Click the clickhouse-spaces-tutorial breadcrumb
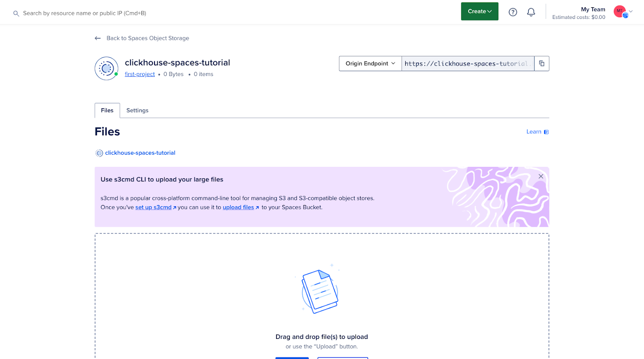Viewport: 644px width, 359px height. pyautogui.click(x=140, y=153)
